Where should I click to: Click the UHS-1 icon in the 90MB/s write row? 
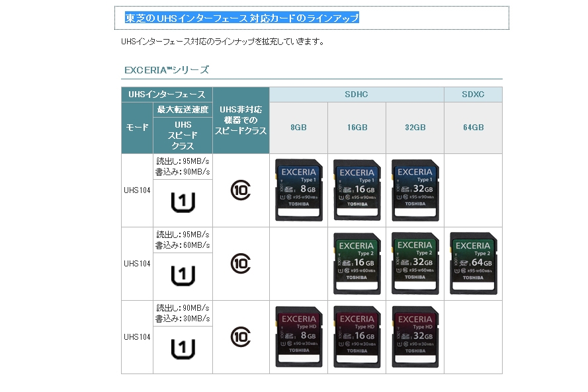point(183,202)
